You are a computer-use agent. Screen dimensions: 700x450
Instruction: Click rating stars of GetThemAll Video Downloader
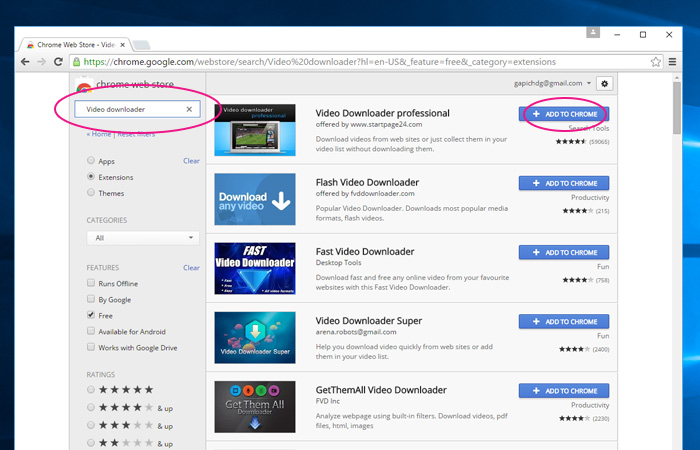point(575,418)
